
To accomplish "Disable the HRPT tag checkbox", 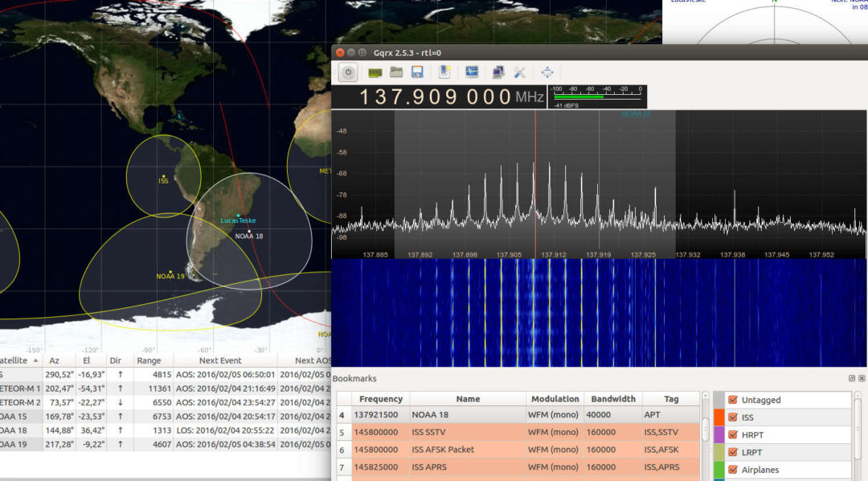I will [732, 435].
